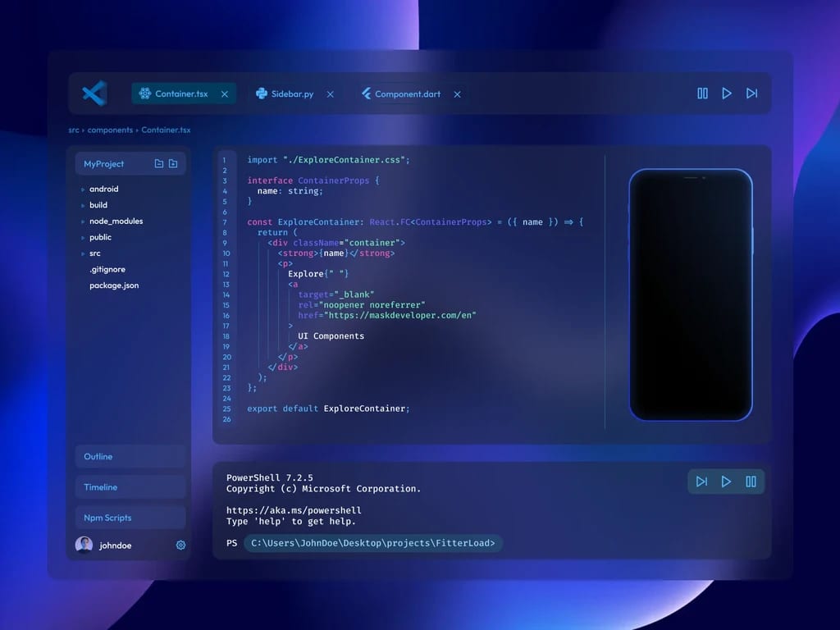Click the className="container" div line
This screenshot has height=630, width=840.
click(x=336, y=243)
